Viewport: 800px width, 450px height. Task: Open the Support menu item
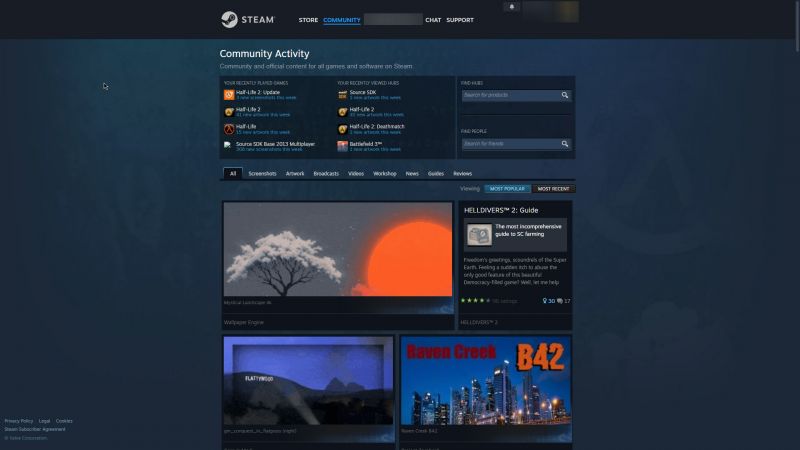460,20
